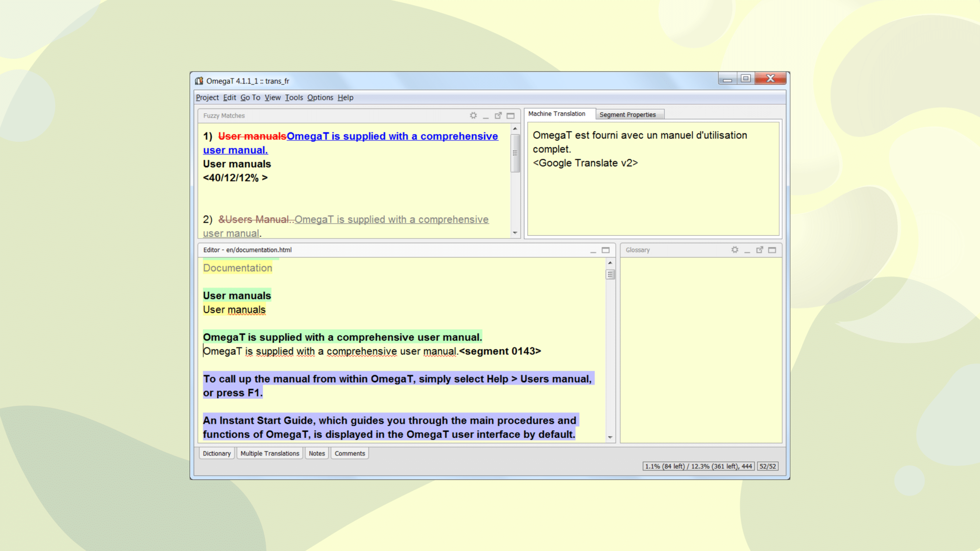Image resolution: width=980 pixels, height=551 pixels.
Task: Maximize the Editor pane
Action: click(606, 250)
